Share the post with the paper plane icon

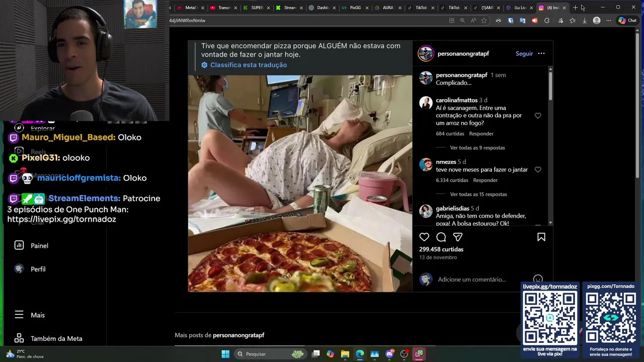[x=458, y=237]
